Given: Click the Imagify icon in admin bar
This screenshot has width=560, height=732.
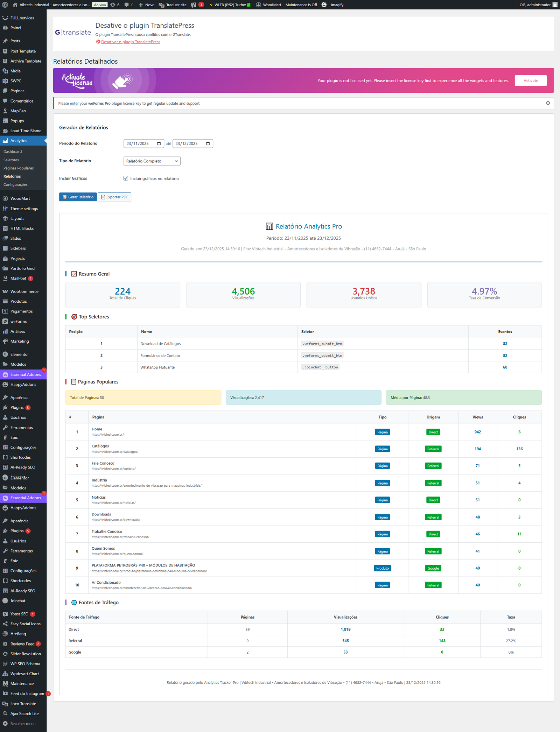Looking at the screenshot, I should pos(324,5).
